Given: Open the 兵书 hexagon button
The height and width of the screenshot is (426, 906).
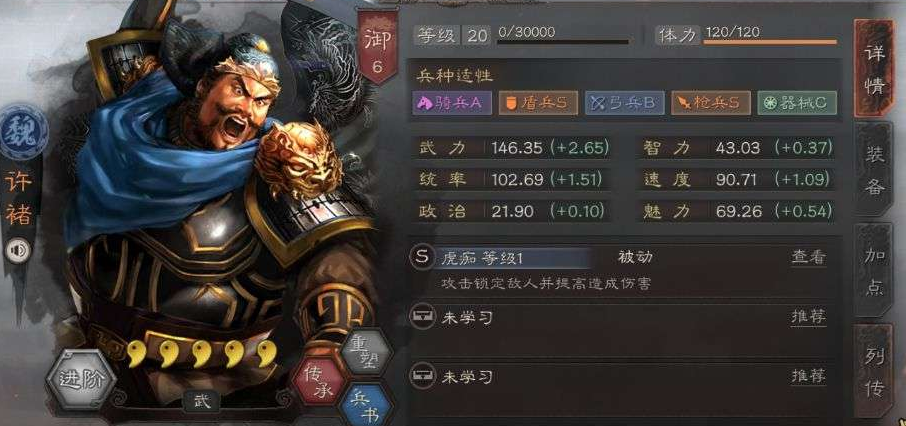Looking at the screenshot, I should pos(366,405).
